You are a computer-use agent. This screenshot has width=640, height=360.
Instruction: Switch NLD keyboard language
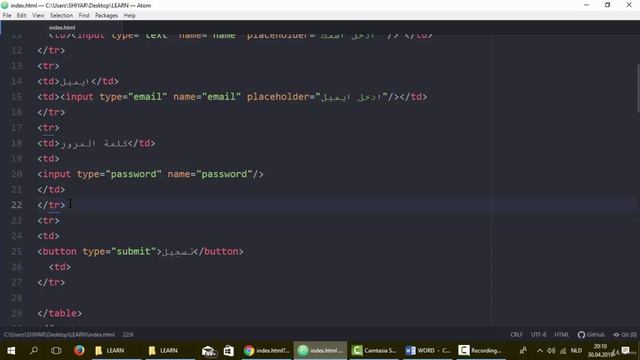click(576, 351)
